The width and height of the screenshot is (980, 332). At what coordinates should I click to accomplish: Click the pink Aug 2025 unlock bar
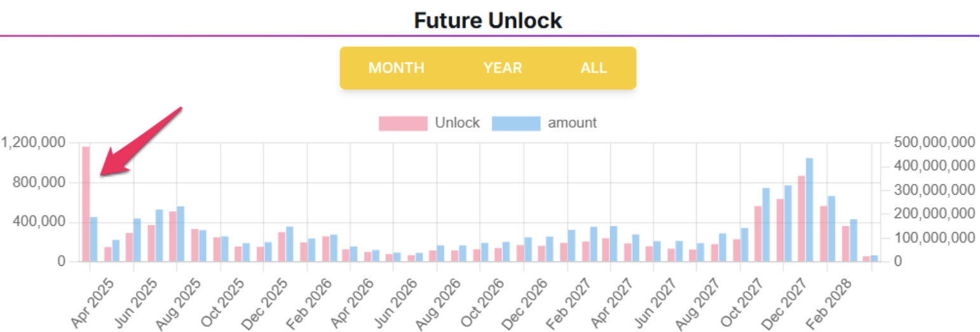(173, 236)
